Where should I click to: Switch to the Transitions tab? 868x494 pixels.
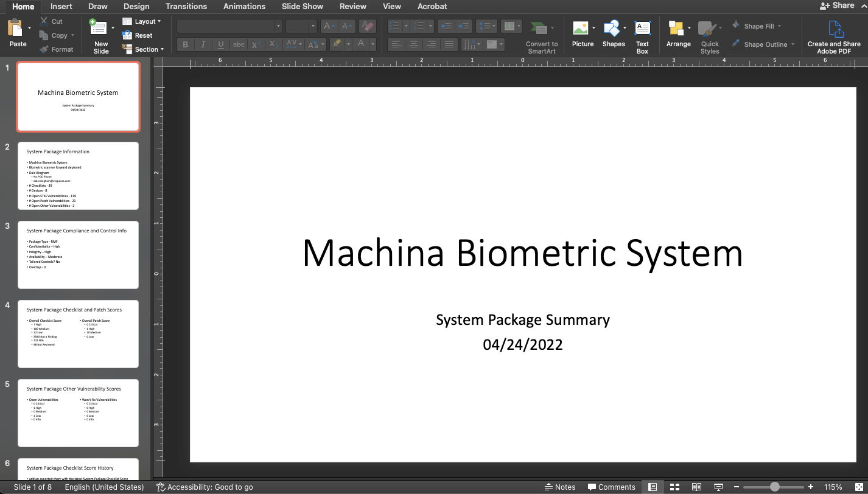186,6
